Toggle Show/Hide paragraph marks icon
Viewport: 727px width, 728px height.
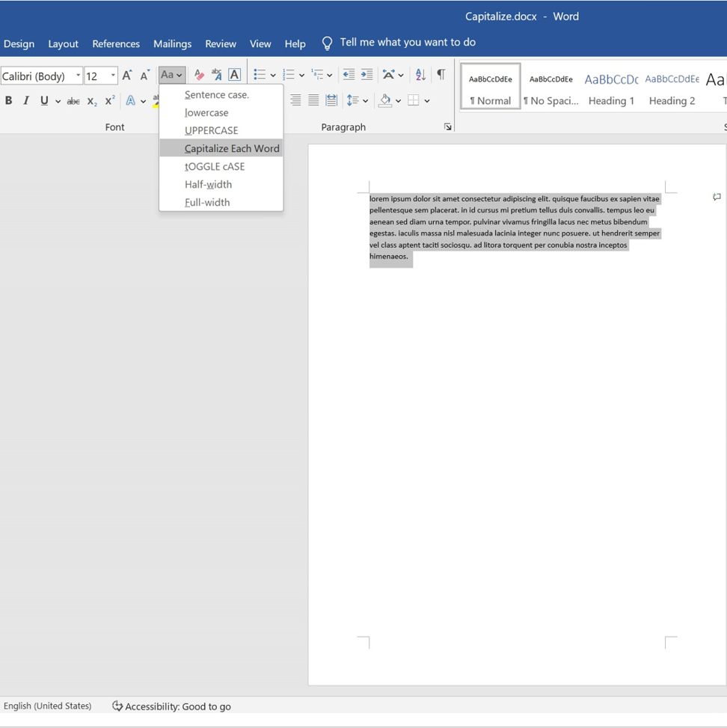click(441, 75)
